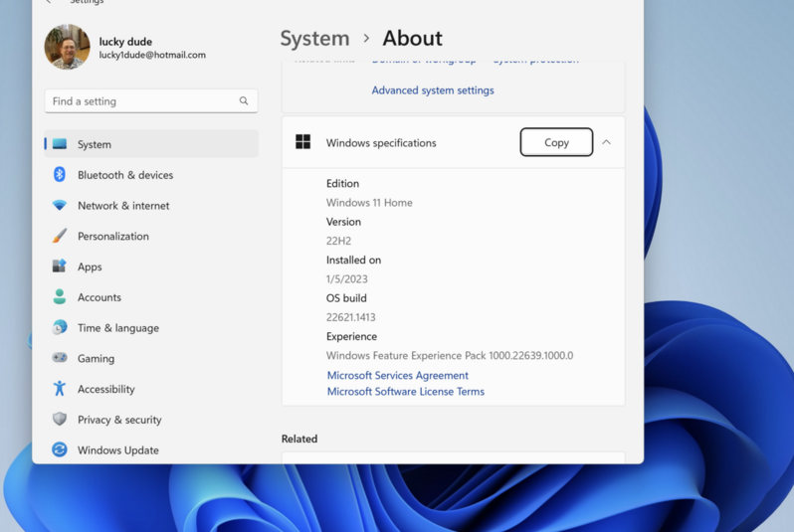Open the Apps settings page
The width and height of the screenshot is (794, 532).
[151, 266]
